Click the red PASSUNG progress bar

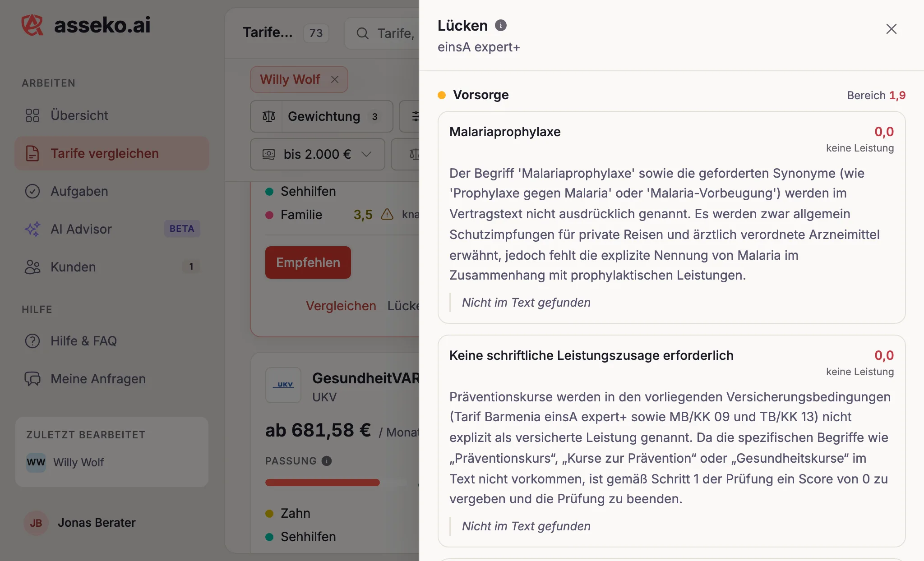[x=323, y=483]
